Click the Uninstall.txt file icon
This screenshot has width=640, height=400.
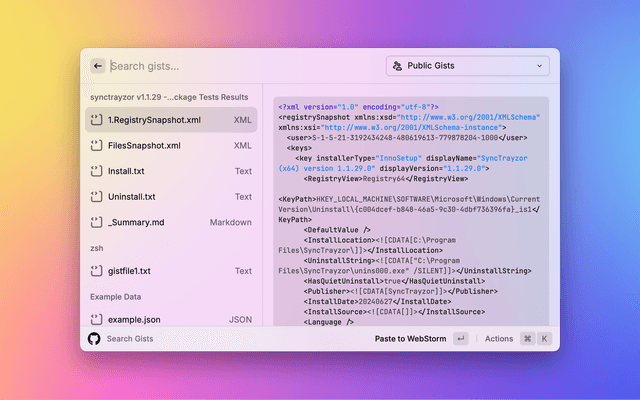pyautogui.click(x=97, y=197)
